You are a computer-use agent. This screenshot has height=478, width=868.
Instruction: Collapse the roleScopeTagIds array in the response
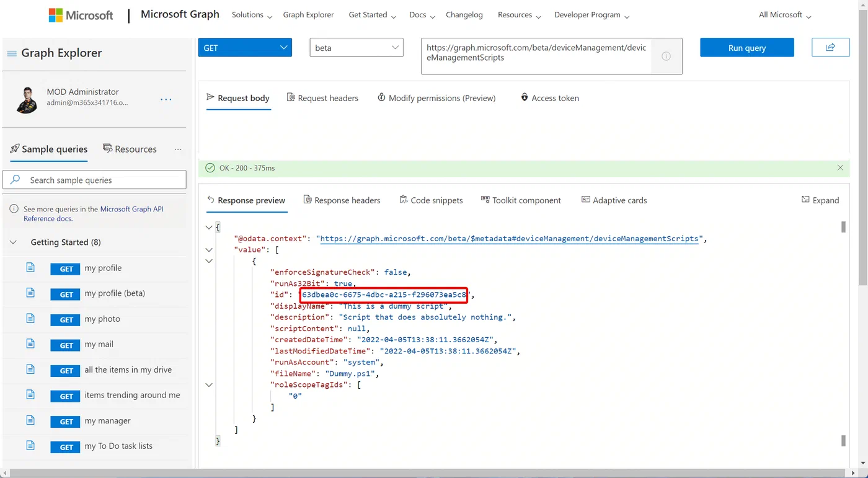point(209,385)
